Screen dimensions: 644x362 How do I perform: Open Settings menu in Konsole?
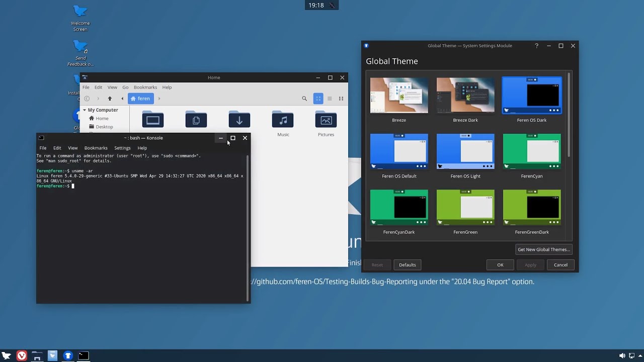(122, 148)
